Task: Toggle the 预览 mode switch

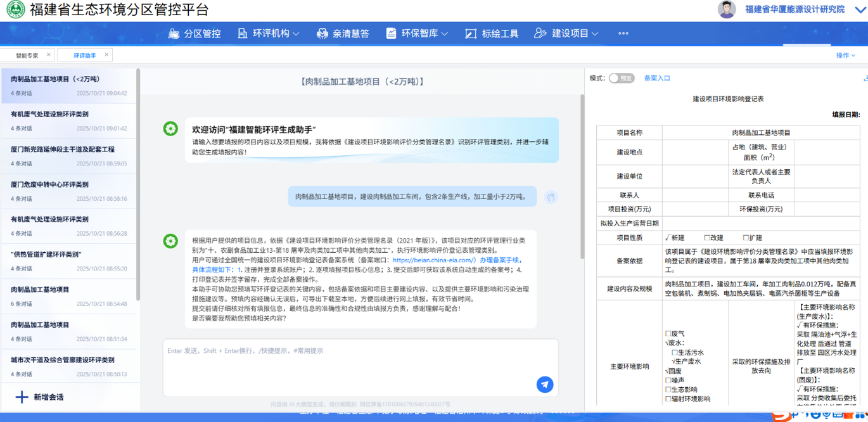Action: [621, 79]
